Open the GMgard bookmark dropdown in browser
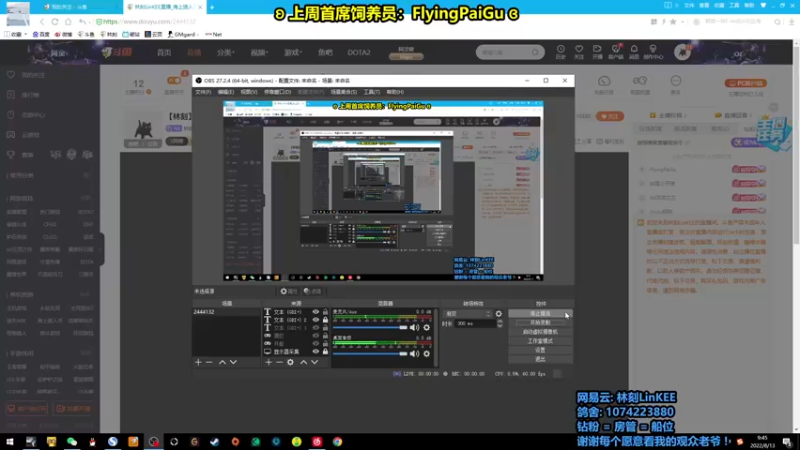Image resolution: width=800 pixels, height=450 pixels. click(183, 35)
